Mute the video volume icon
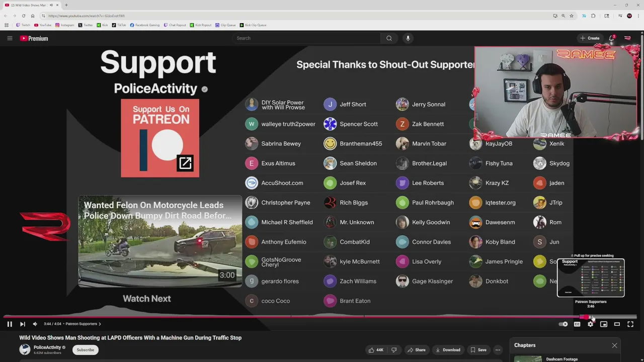Screen dimensions: 644x362 (x=35, y=324)
